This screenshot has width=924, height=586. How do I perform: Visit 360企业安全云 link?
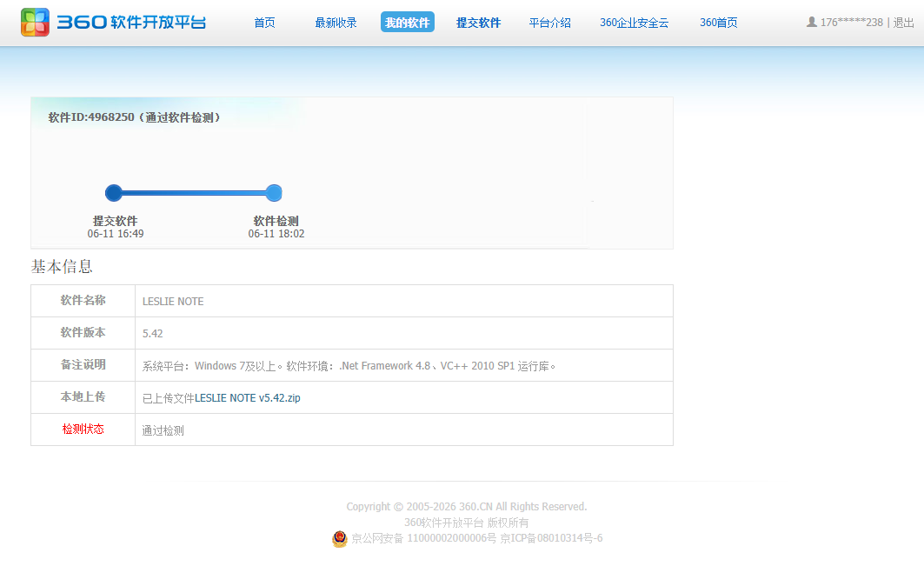pos(634,23)
